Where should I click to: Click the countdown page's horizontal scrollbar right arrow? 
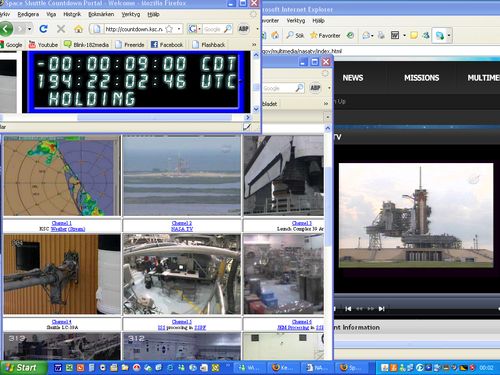[248, 117]
